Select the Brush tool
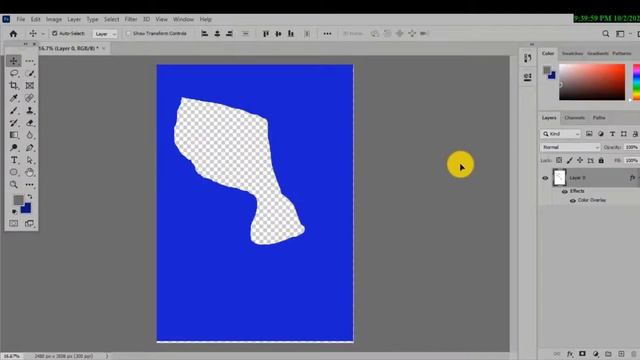Viewport: 640px width, 360px height. tap(13, 111)
